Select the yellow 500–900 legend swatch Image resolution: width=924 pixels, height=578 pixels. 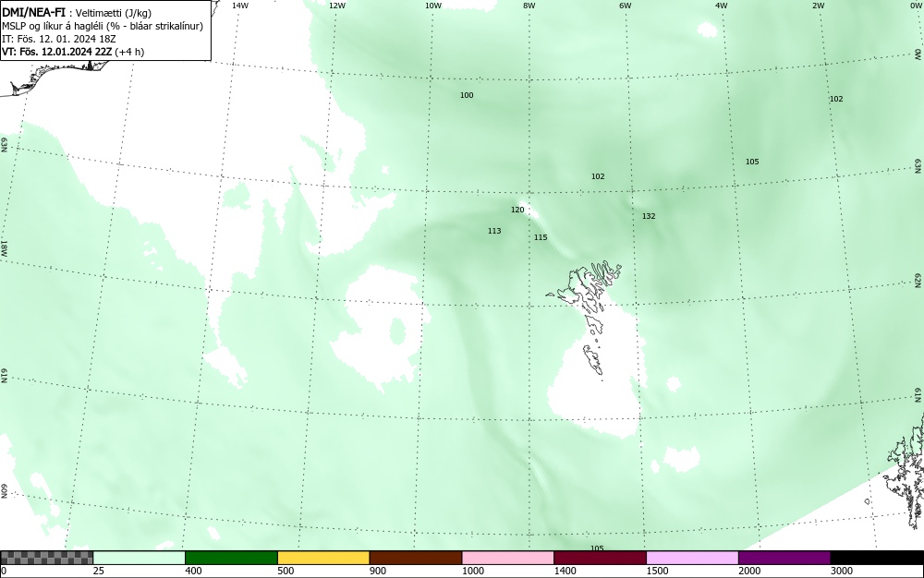pos(323,558)
